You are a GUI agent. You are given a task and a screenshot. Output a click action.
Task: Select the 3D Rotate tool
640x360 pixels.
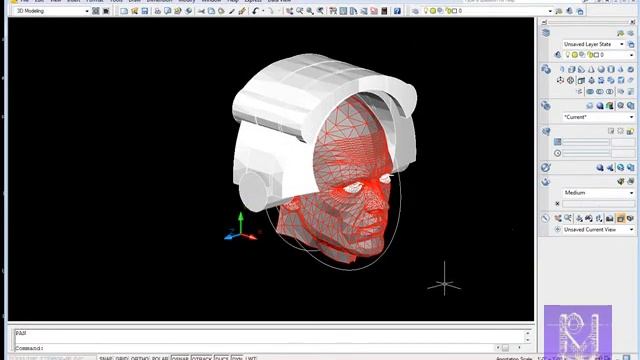(571, 80)
